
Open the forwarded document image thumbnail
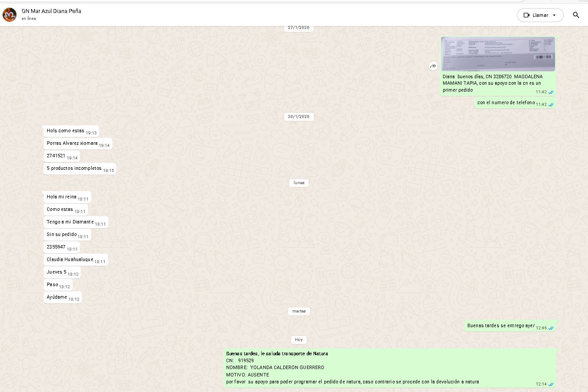pos(498,54)
